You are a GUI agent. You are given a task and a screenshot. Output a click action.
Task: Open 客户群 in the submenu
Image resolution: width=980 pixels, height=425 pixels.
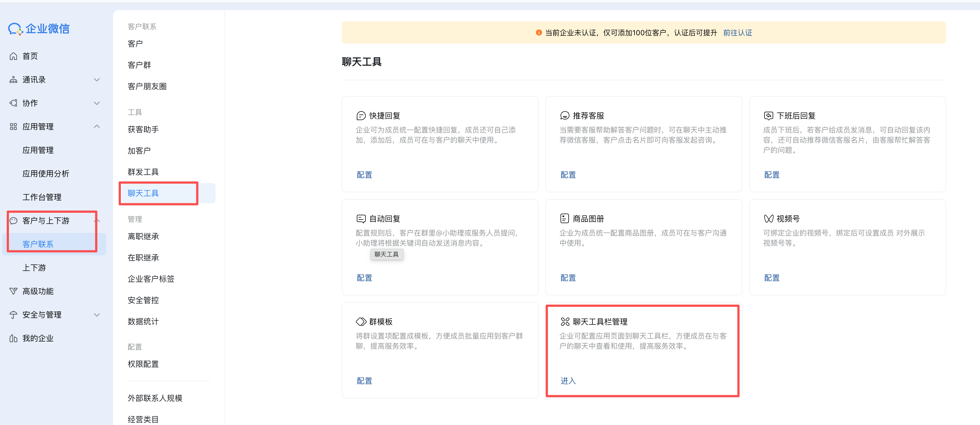pyautogui.click(x=139, y=65)
